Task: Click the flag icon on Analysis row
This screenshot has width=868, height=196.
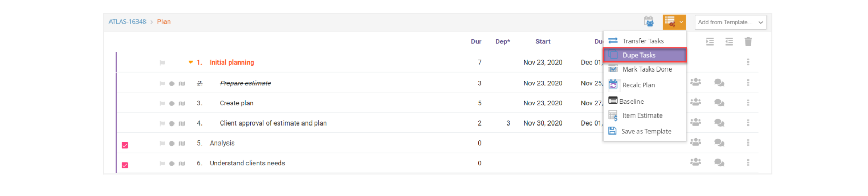Action: coord(162,144)
